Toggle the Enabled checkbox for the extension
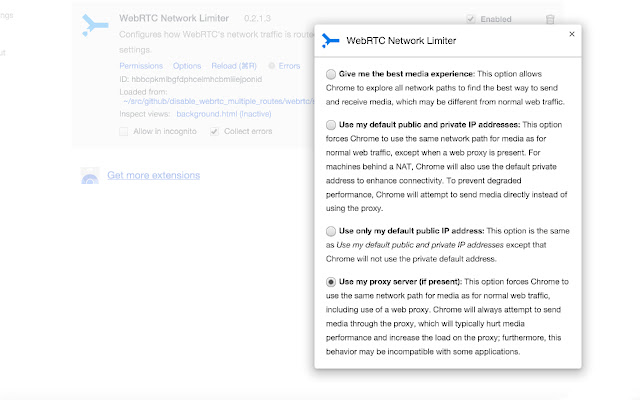 click(471, 19)
